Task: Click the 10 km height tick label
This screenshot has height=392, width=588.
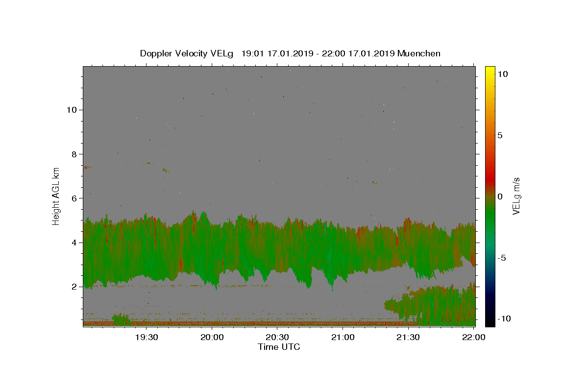Action: click(x=71, y=110)
